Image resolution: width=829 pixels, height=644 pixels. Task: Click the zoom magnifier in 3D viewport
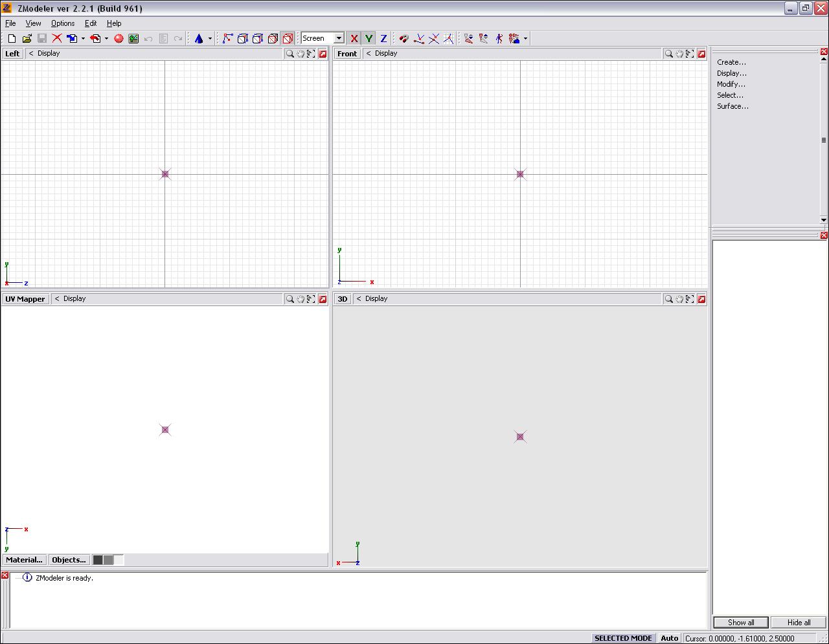(668, 299)
